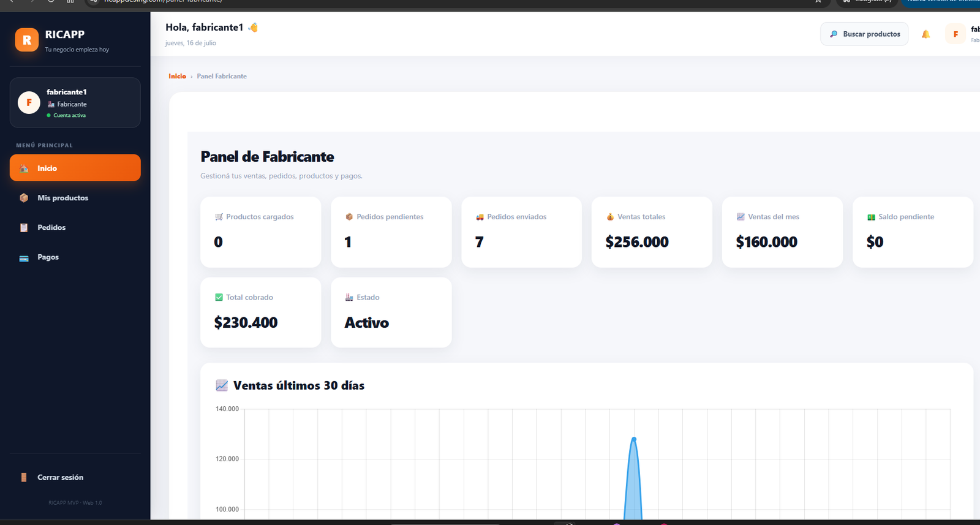Click the Panel Fabricante breadcrumb
Image resolution: width=980 pixels, height=525 pixels.
[x=222, y=76]
